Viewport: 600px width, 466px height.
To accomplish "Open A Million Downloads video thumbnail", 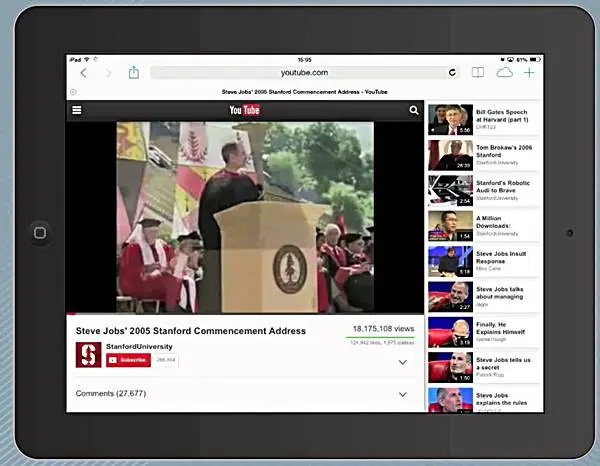I will click(x=450, y=226).
